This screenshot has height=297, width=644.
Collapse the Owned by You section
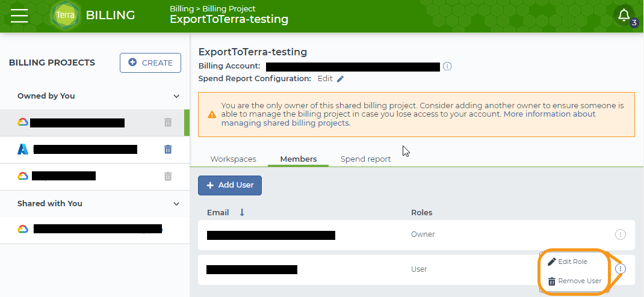click(x=176, y=96)
